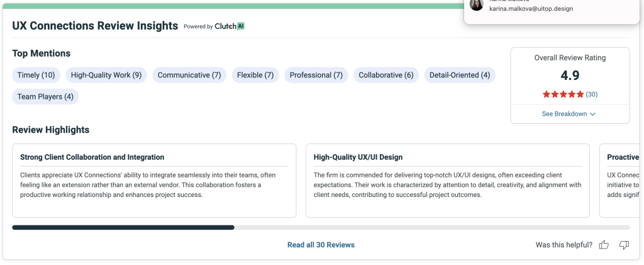This screenshot has height=265, width=644.
Task: Click the UX Connections Review Insights heading
Action: coord(96,26)
